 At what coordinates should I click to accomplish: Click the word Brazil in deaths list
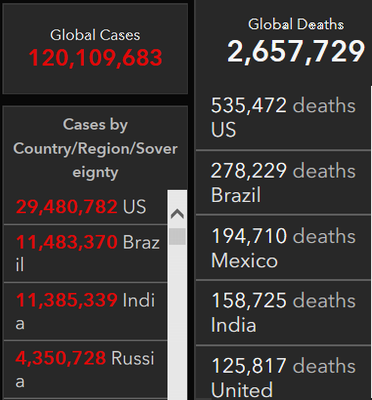236,195
